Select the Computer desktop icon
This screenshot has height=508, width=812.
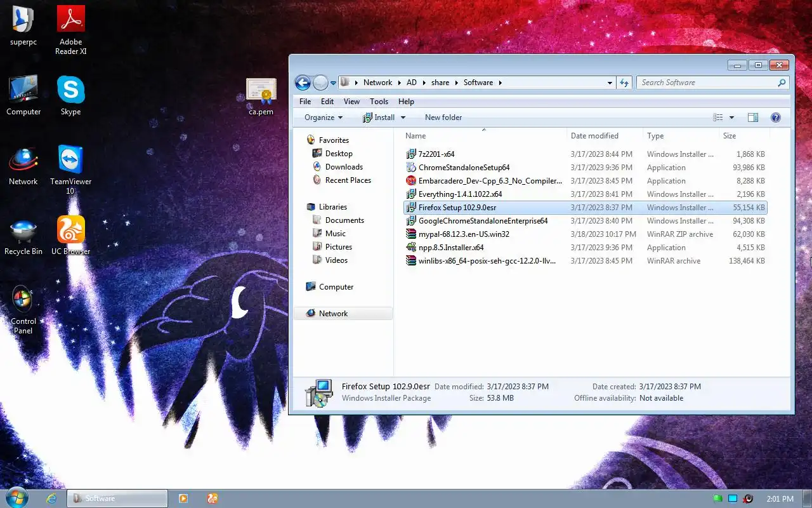click(x=23, y=95)
